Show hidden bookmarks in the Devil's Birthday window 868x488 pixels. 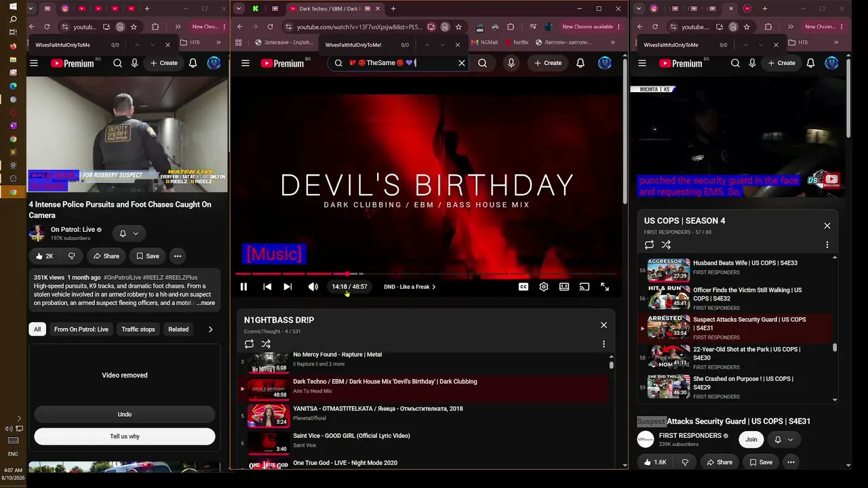point(613,42)
